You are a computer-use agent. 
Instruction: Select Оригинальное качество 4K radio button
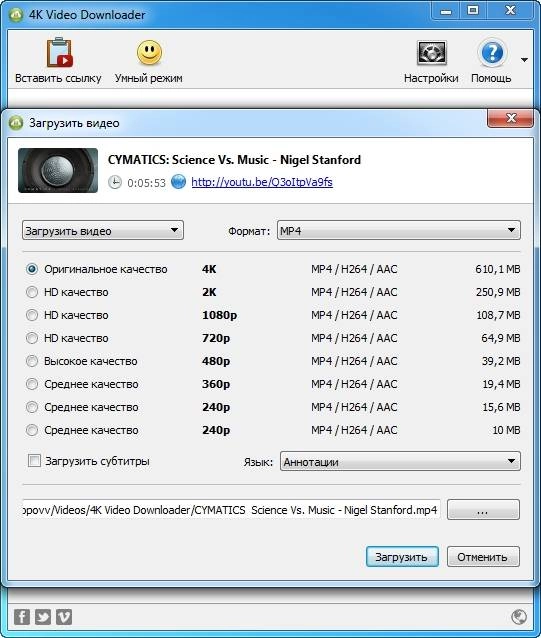pyautogui.click(x=32, y=269)
